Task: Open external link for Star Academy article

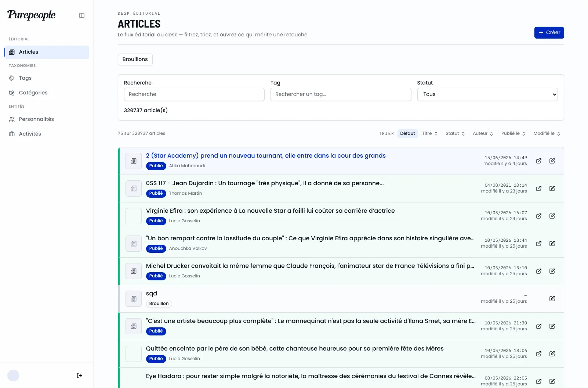Action: (x=539, y=161)
